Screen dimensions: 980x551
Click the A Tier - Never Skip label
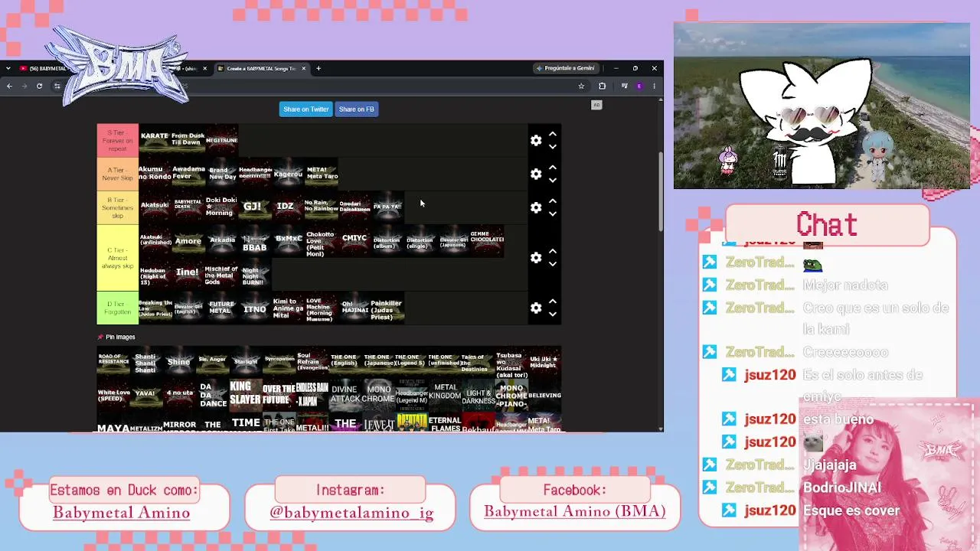coord(117,174)
